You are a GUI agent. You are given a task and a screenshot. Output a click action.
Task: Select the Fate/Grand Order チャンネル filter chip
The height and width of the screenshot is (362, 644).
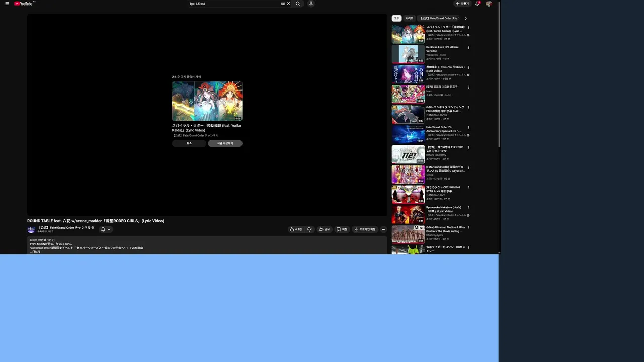439,18
